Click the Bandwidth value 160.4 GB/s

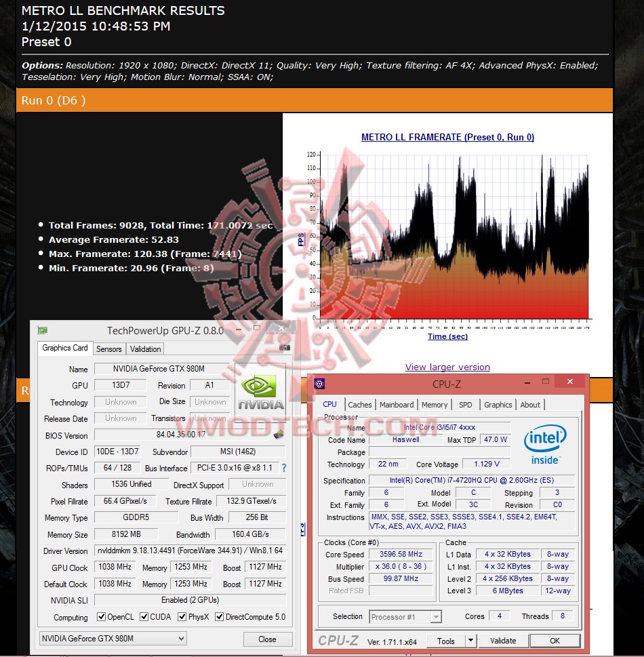251,534
